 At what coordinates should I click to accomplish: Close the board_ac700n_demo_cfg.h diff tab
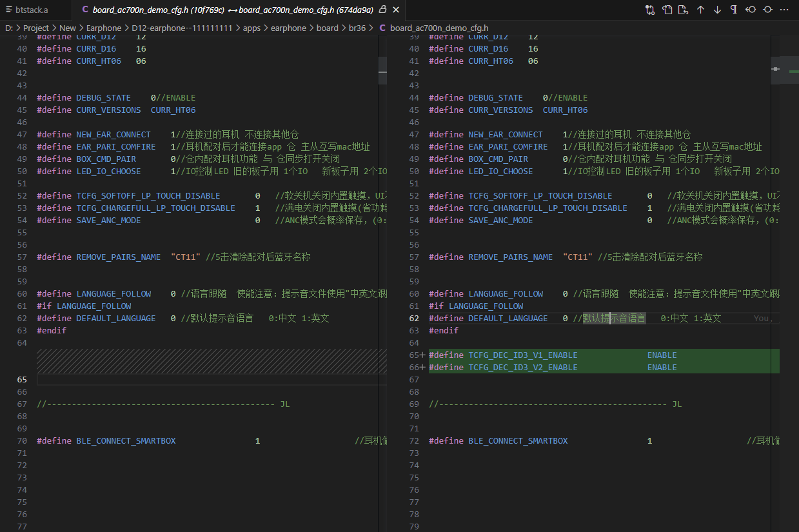tap(396, 10)
